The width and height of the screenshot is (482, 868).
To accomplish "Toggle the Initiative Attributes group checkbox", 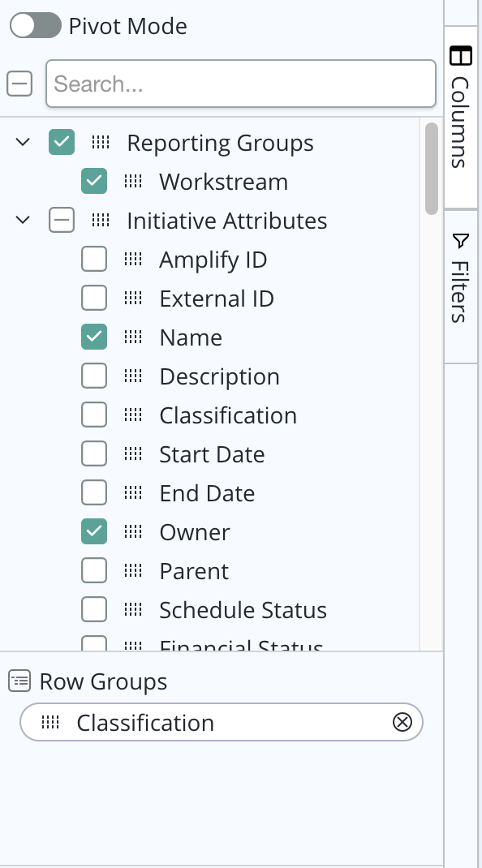I will [x=62, y=221].
